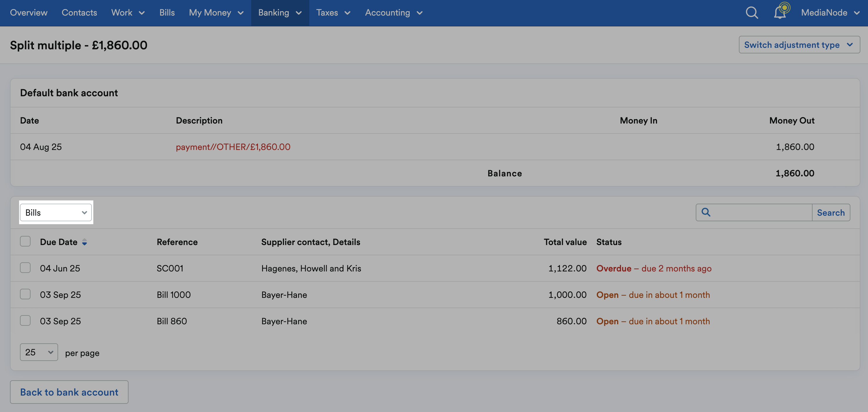Click the 04 Aug 25 transaction date

click(41, 147)
